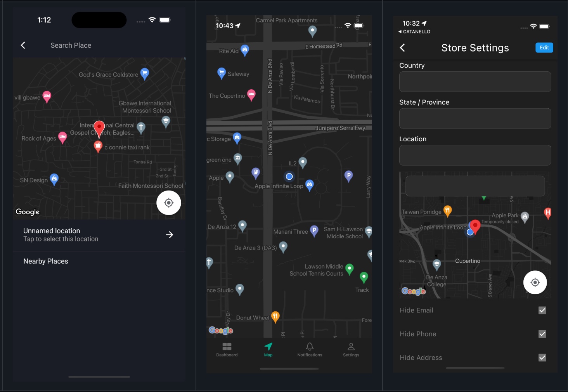Go back from Search Place screen

(x=23, y=45)
